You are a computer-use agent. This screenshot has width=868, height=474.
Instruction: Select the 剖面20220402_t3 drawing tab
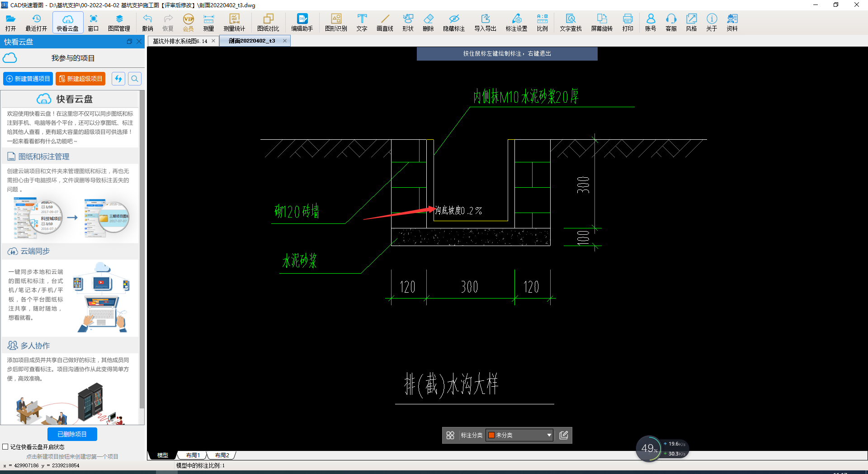(252, 41)
